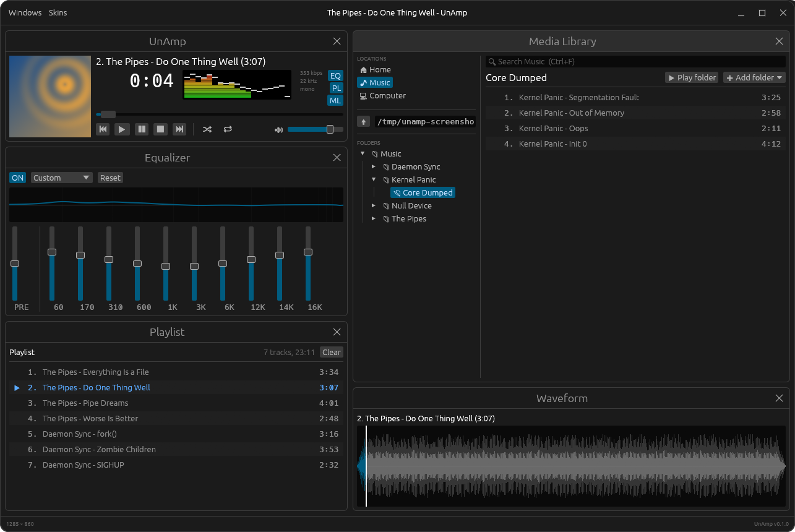
Task: Go up one folder with arrow button
Action: click(x=364, y=121)
